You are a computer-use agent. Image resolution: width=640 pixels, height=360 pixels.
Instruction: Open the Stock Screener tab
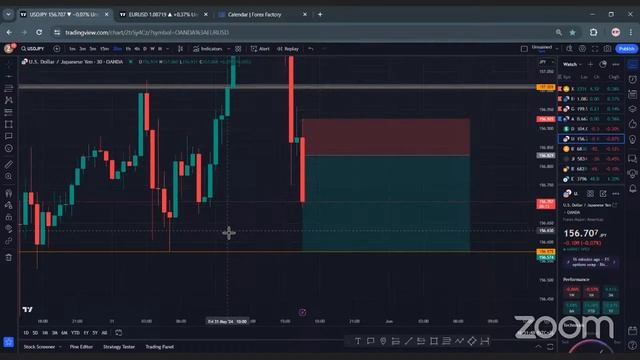40,347
